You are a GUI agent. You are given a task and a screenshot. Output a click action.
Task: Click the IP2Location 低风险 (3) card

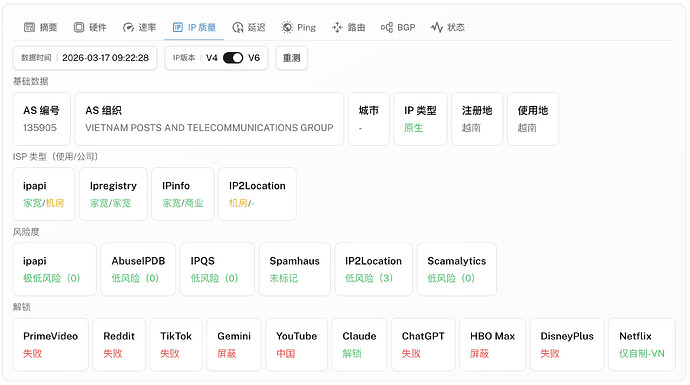click(x=374, y=269)
